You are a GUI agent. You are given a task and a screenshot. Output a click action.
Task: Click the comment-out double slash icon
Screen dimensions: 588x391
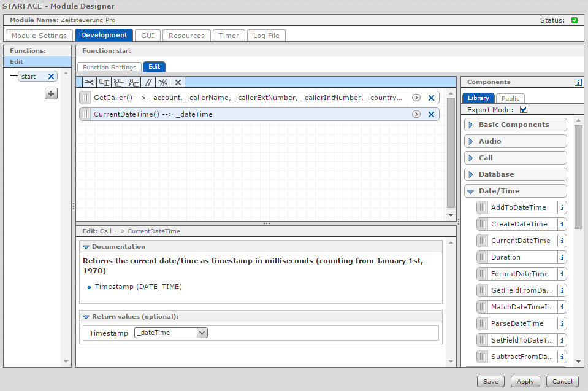coord(148,82)
